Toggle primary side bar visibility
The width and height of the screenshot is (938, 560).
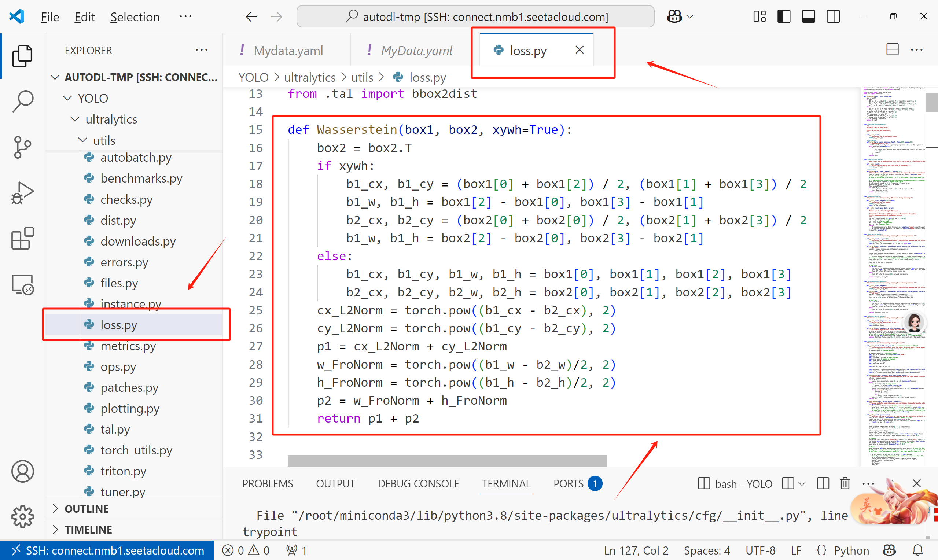[x=784, y=16]
